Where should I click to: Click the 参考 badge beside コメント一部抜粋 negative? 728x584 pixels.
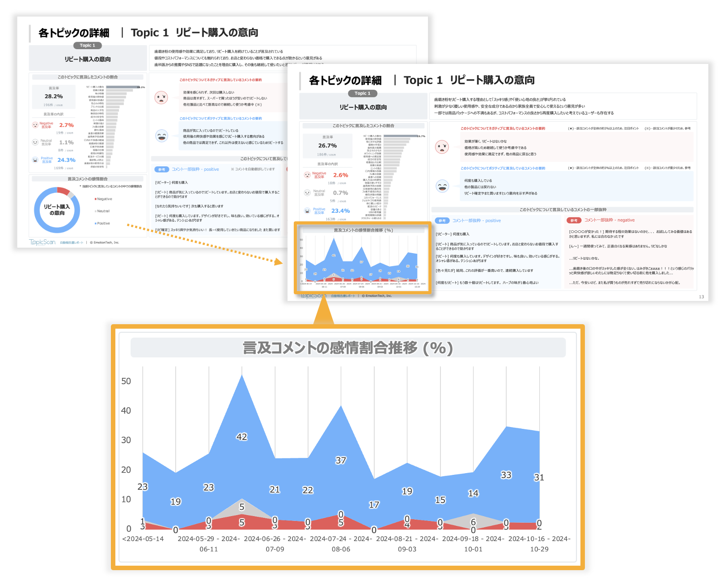point(574,220)
